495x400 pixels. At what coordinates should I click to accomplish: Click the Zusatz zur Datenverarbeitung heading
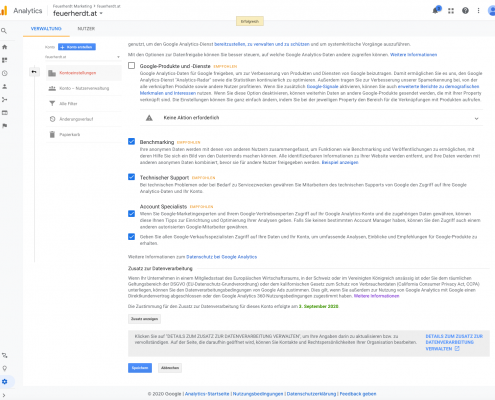[160, 268]
